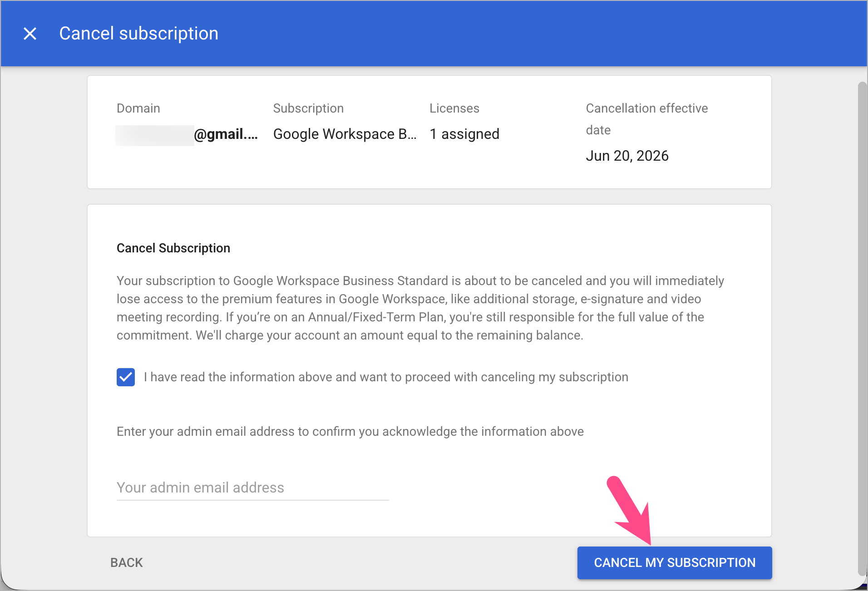Close the Cancel subscription dialog with X
The image size is (868, 591).
30,34
